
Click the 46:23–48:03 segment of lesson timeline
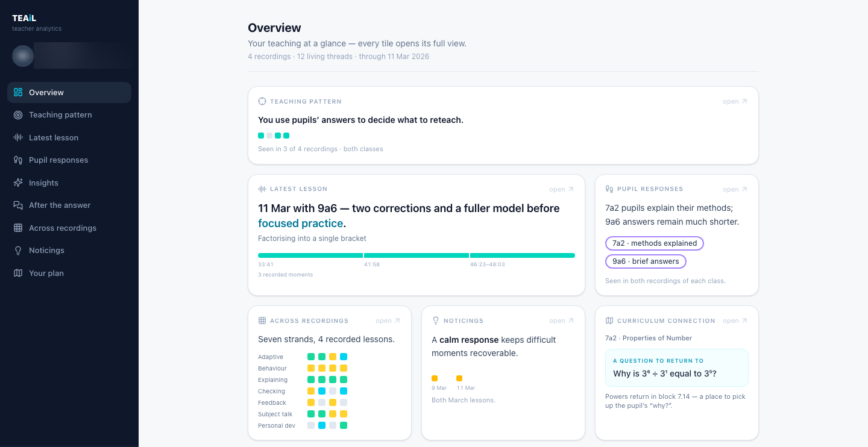(523, 255)
